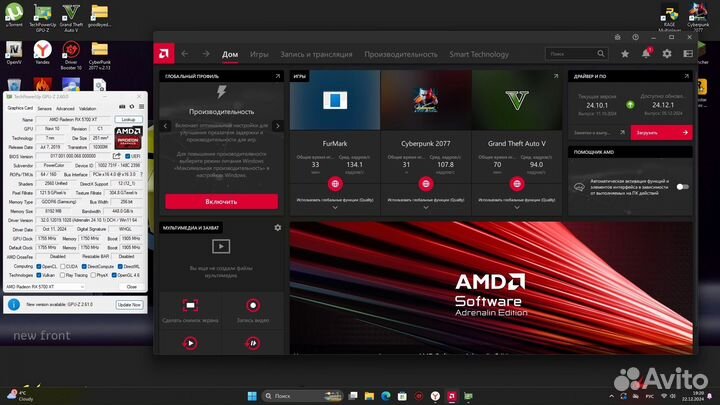Toggle the DirectCompute checkbox in GPU-Z

point(84,266)
